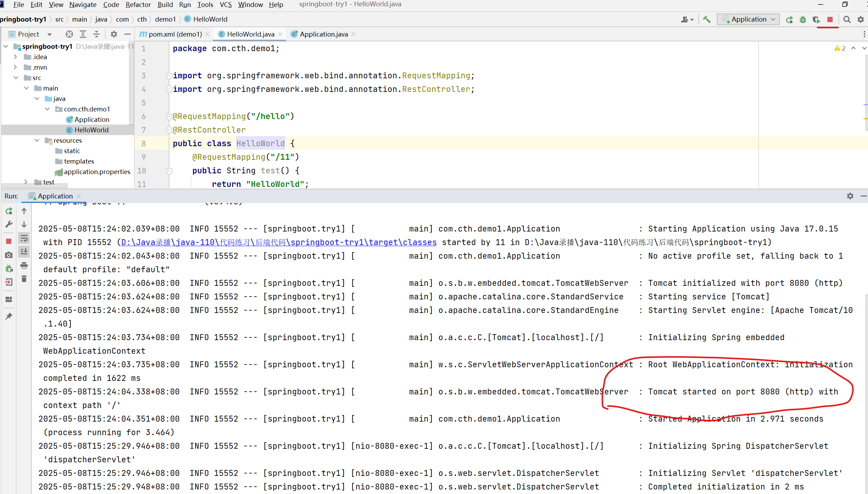Switch to the Application.java editor tab
This screenshot has width=868, height=494.
click(323, 34)
